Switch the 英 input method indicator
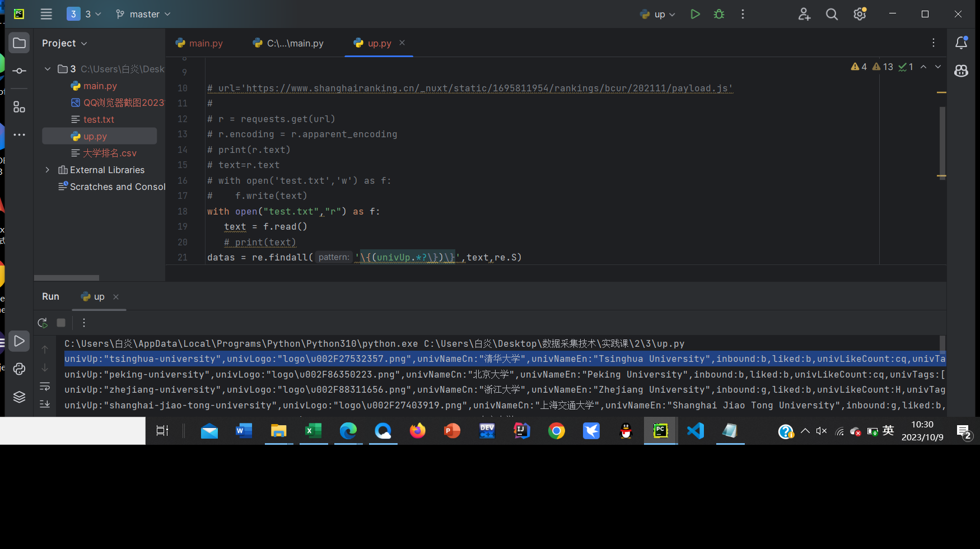Viewport: 980px width, 549px height. click(888, 430)
